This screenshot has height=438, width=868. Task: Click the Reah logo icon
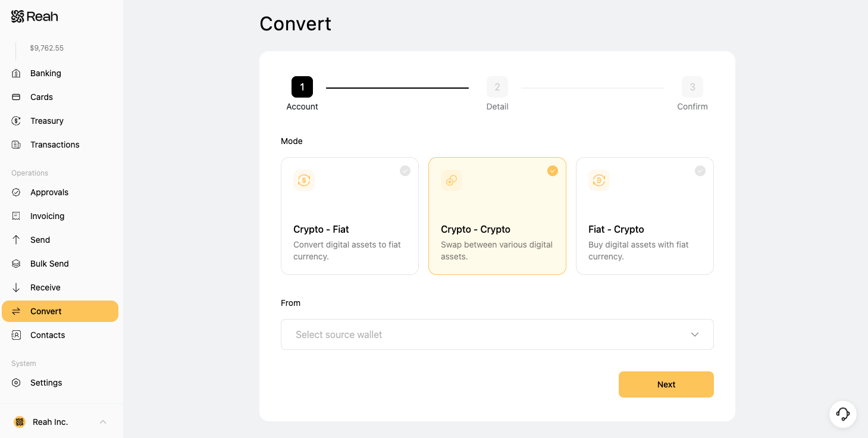coord(18,17)
